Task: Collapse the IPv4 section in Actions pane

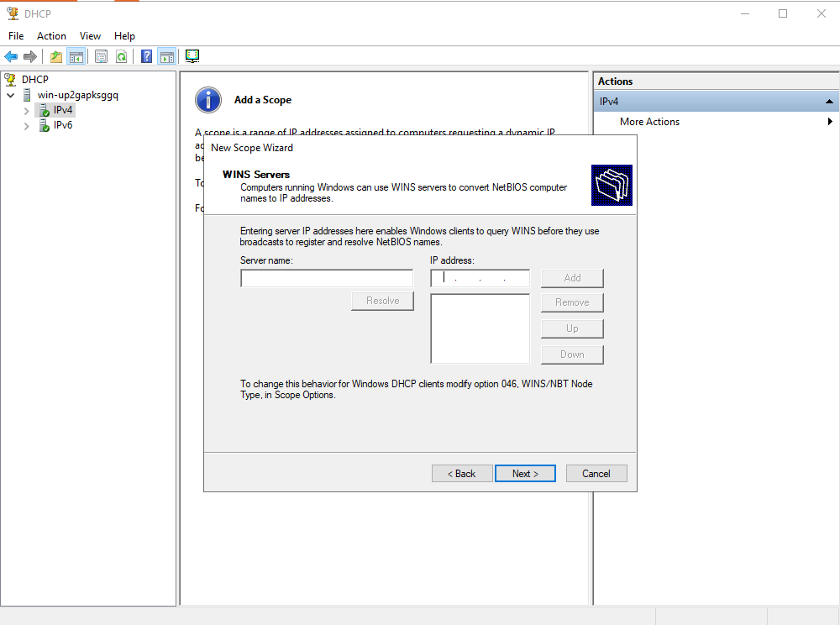Action: pyautogui.click(x=829, y=102)
